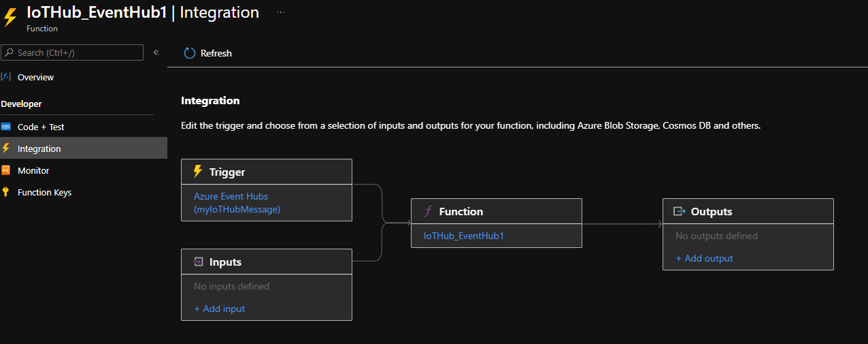Click 'No inputs defined' text

point(231,286)
